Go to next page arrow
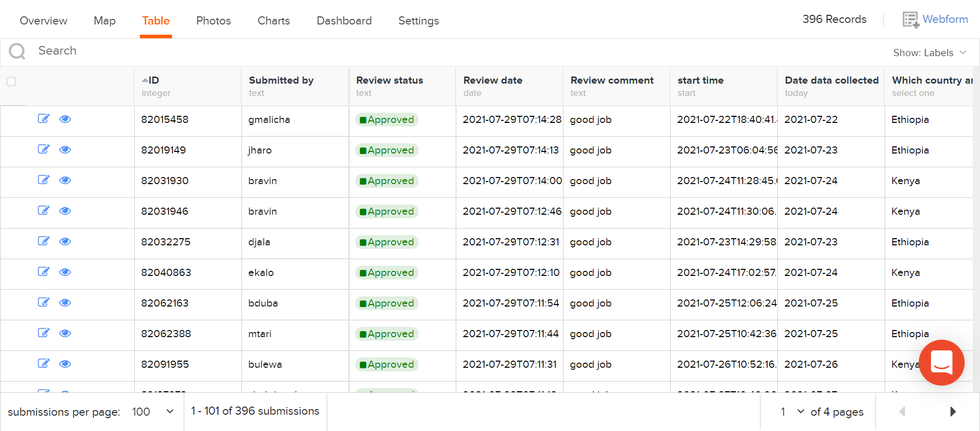The width and height of the screenshot is (980, 431). click(x=952, y=412)
